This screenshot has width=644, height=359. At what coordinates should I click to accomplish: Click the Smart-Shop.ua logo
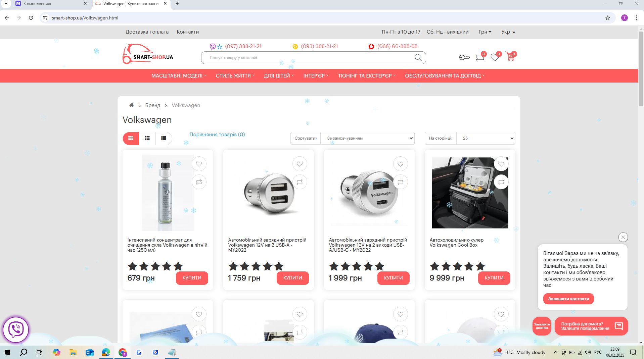pos(148,54)
